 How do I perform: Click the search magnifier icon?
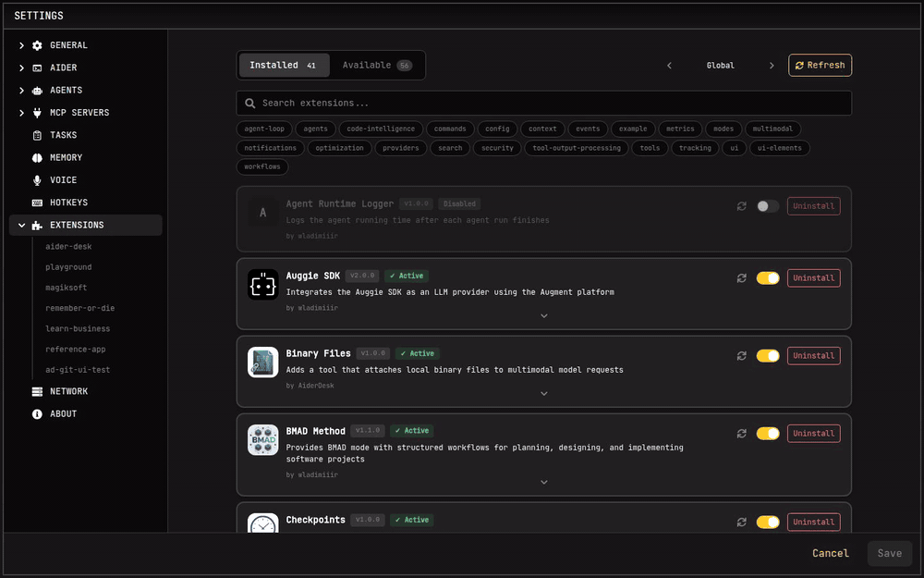tap(249, 104)
